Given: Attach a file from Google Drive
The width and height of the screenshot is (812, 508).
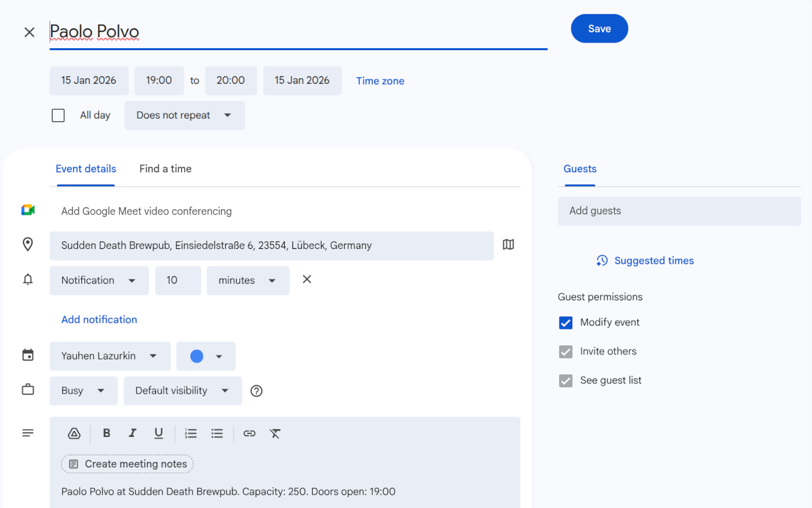Looking at the screenshot, I should tap(74, 433).
